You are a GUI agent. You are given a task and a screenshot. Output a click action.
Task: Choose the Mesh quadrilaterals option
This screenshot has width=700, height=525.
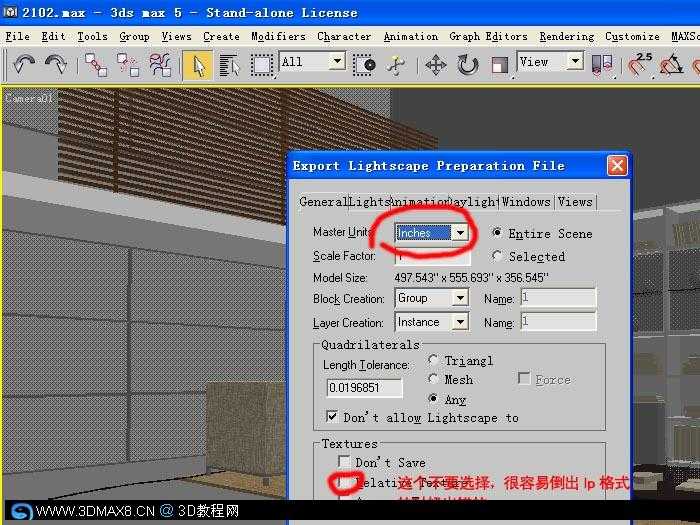tap(433, 379)
